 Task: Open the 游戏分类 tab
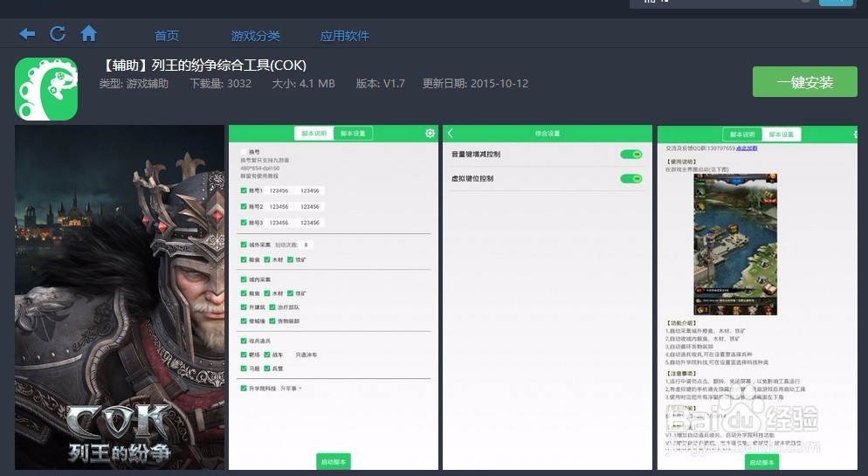pyautogui.click(x=256, y=36)
